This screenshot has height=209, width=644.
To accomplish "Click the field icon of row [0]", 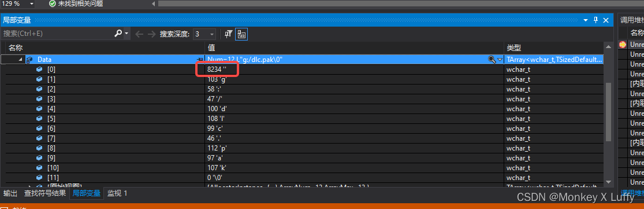I will (39, 69).
